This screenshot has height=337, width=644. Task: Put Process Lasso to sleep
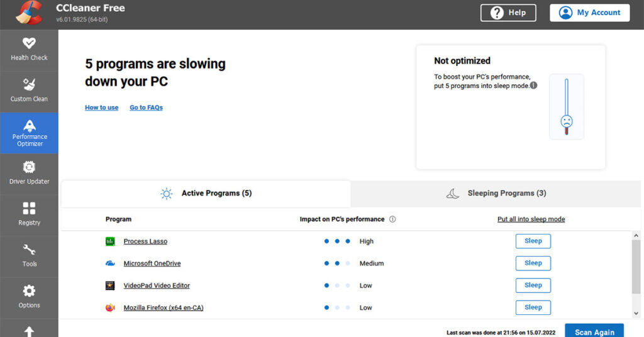tap(533, 241)
